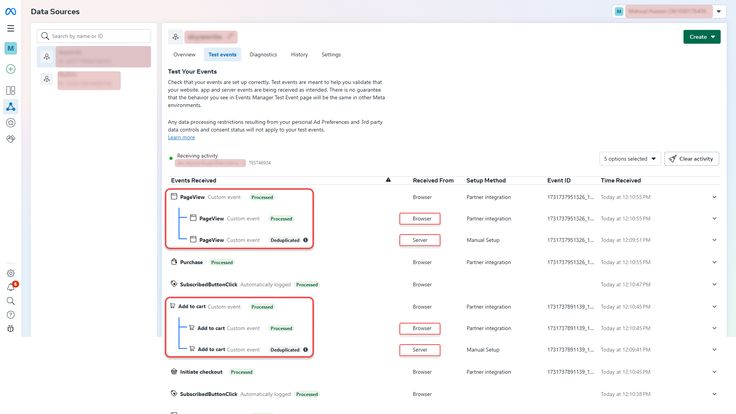
Task: Click the Purchase event bag icon
Action: pos(174,262)
